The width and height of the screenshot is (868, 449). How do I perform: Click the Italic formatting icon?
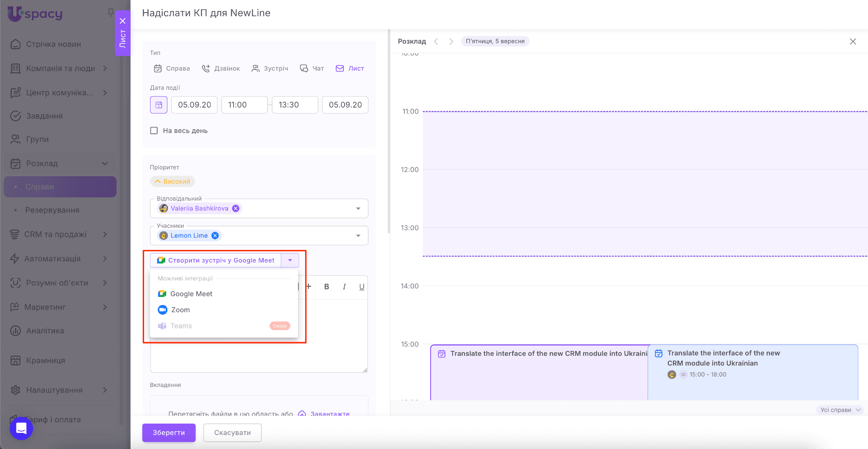coord(344,287)
